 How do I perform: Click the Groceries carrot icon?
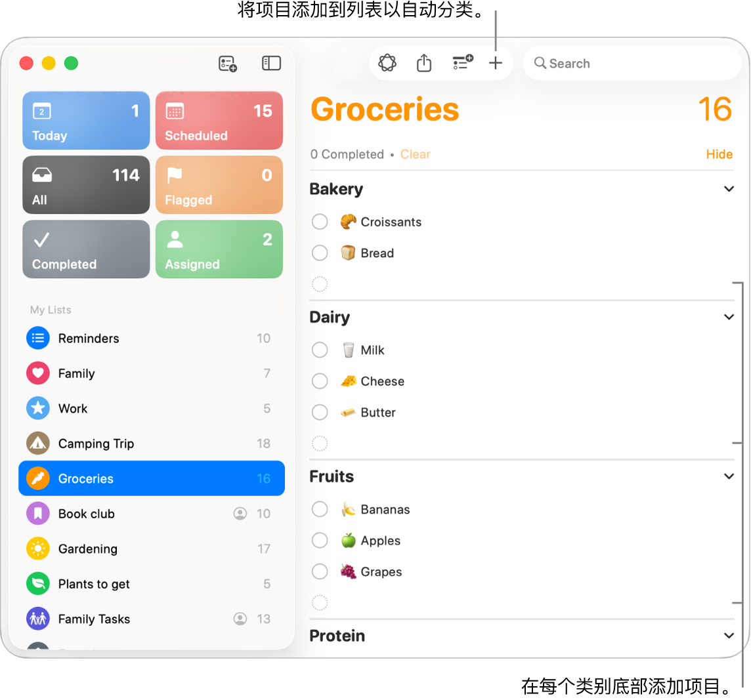pyautogui.click(x=38, y=478)
